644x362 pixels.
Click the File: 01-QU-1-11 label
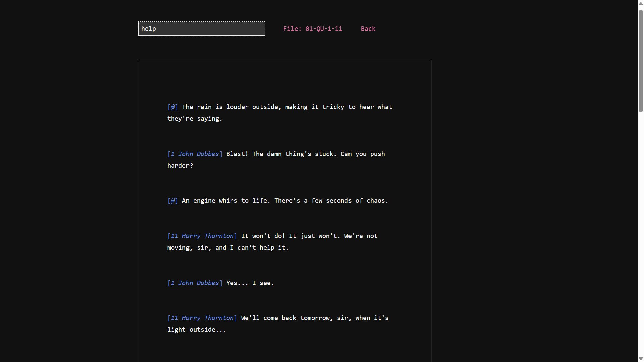pyautogui.click(x=313, y=28)
